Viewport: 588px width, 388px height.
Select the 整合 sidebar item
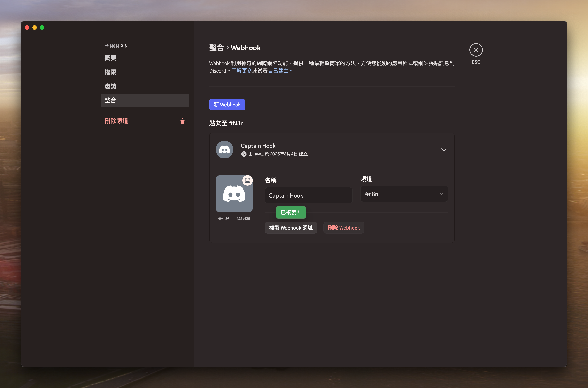pyautogui.click(x=145, y=100)
